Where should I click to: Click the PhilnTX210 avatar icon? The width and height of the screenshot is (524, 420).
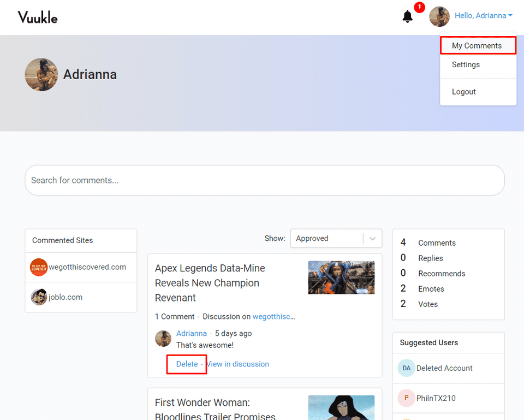[406, 398]
